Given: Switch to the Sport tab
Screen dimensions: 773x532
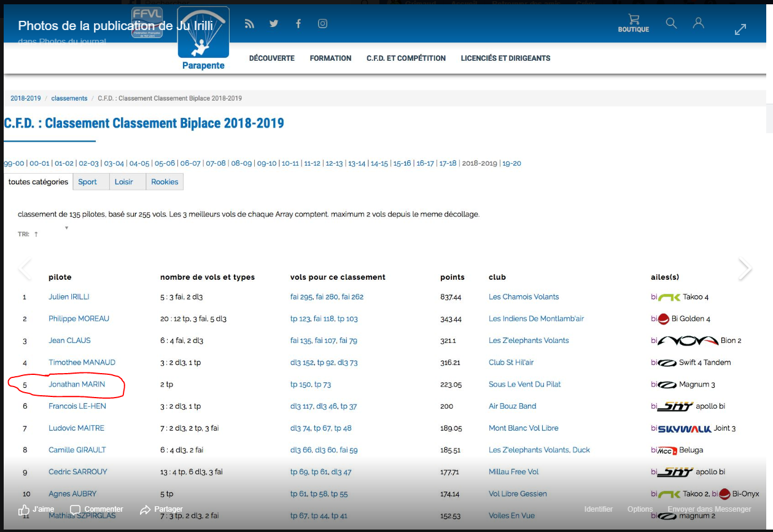Looking at the screenshot, I should point(88,182).
